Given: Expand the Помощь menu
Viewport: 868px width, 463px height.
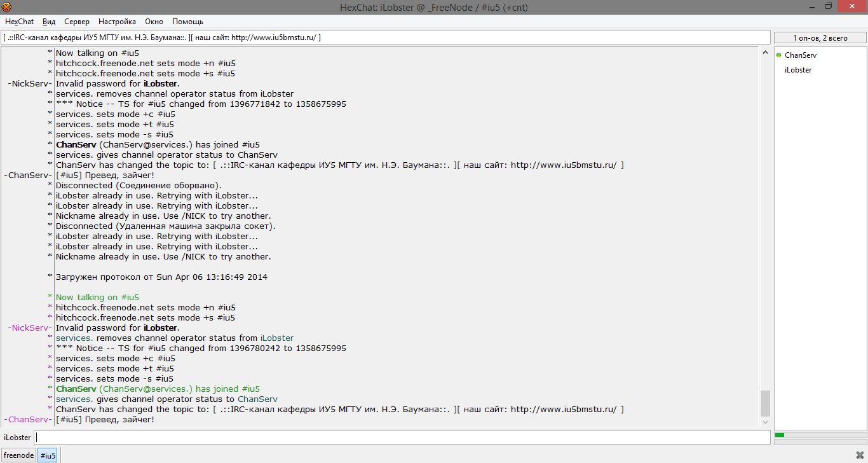Looking at the screenshot, I should tap(187, 22).
